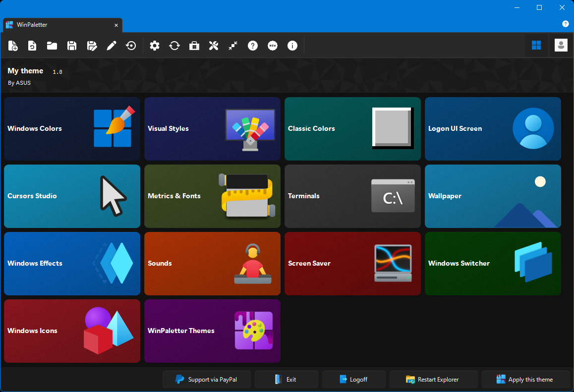Screen dimensions: 574x392
Task: Click the new theme file icon
Action: click(13, 46)
